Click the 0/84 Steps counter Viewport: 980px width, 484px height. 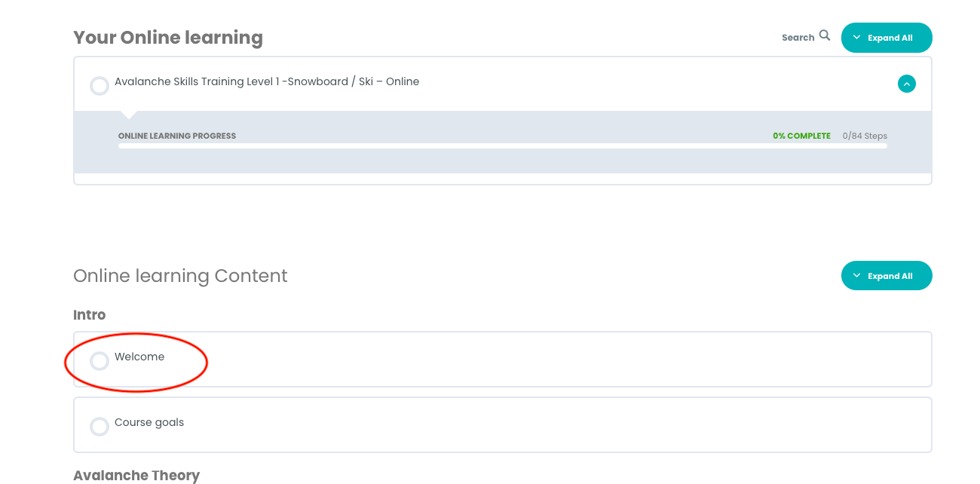pos(865,136)
